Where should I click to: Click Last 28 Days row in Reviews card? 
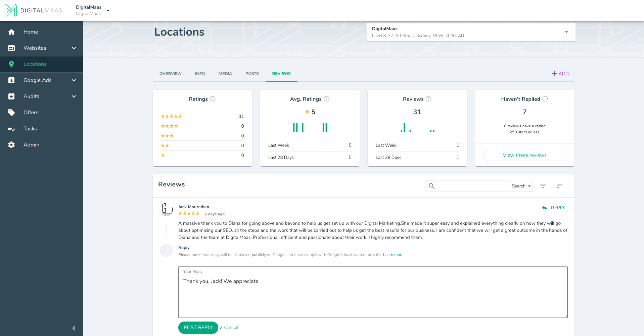[417, 157]
